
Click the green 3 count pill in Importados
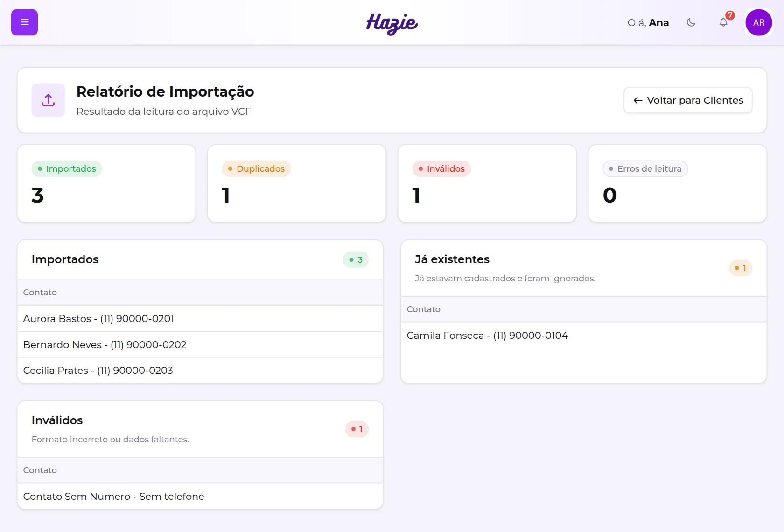356,259
